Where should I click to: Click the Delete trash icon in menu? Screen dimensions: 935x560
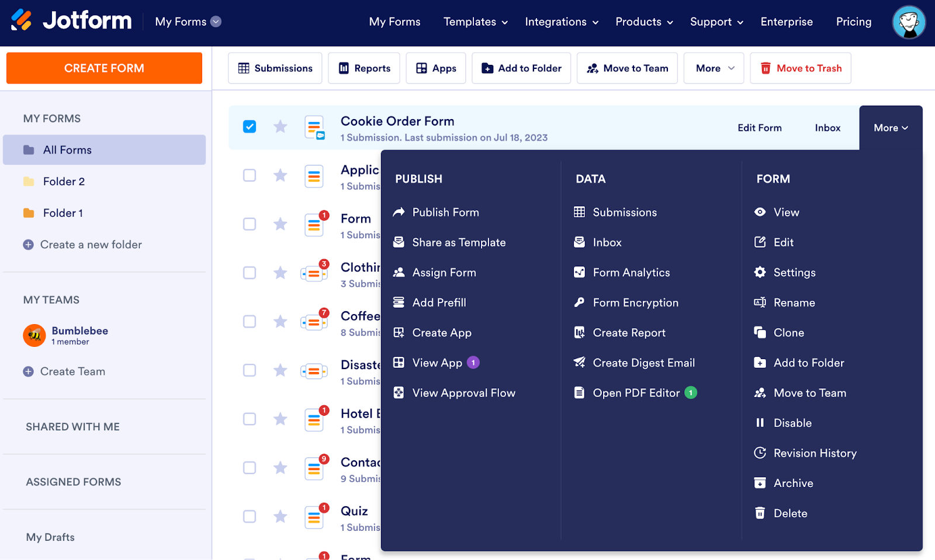pyautogui.click(x=760, y=513)
